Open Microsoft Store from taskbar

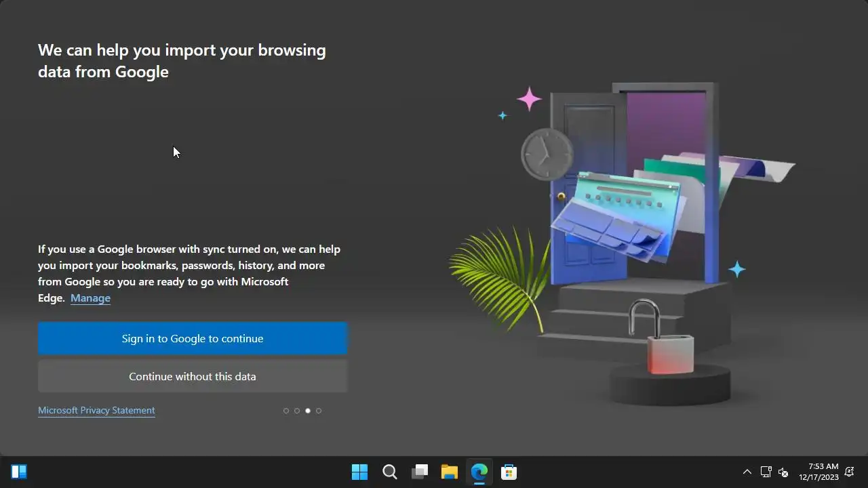509,472
